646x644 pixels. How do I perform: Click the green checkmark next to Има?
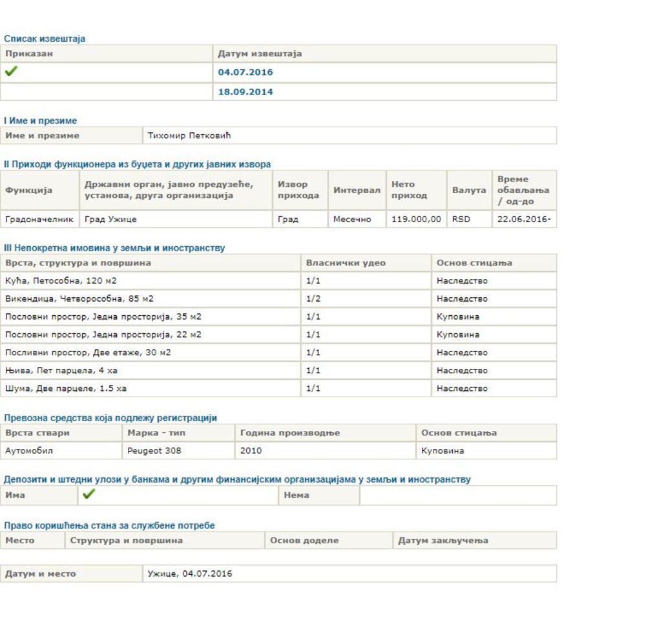89,494
